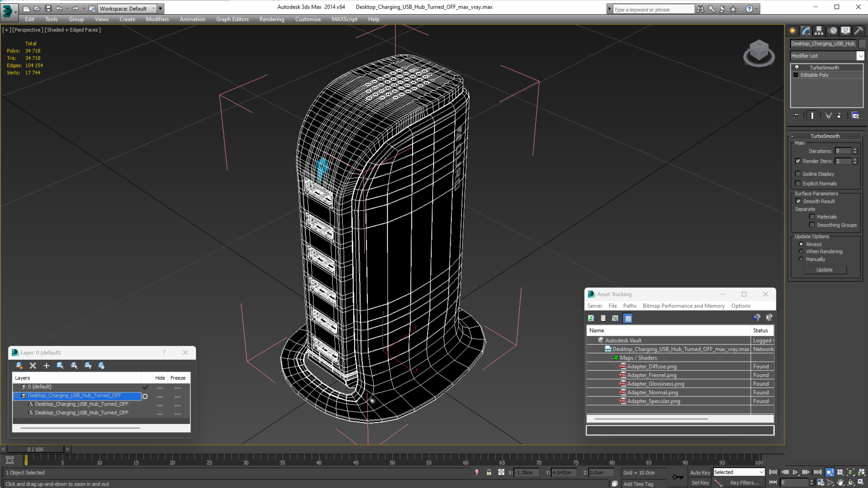Select the Always update radio button
This screenshot has height=488, width=868.
point(801,244)
